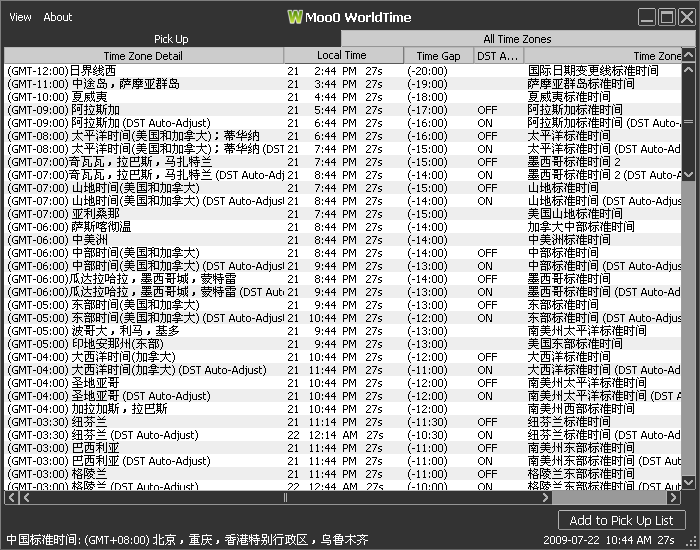This screenshot has height=550, width=700.
Task: Select the row (GMT-07:00) 亚利桑那
Action: (343, 214)
